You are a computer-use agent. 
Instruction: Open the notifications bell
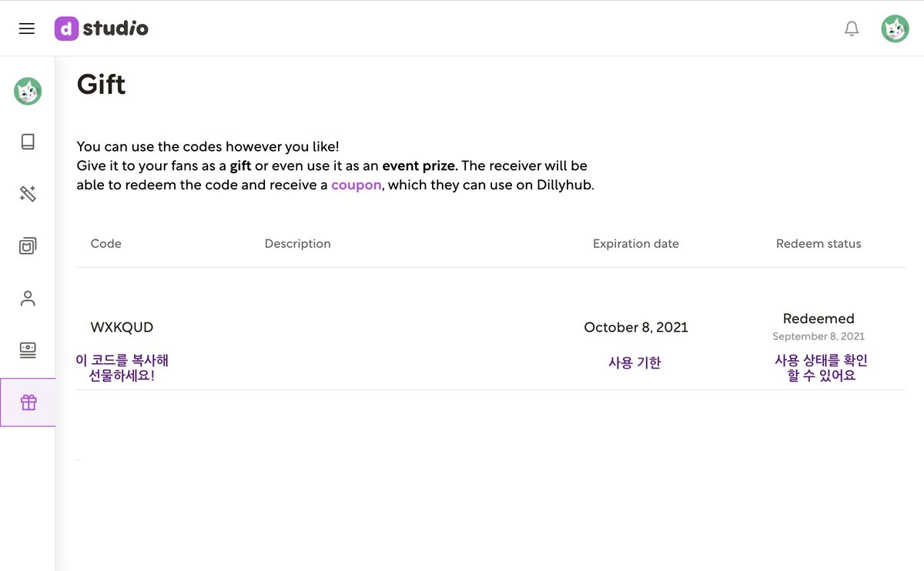tap(852, 28)
